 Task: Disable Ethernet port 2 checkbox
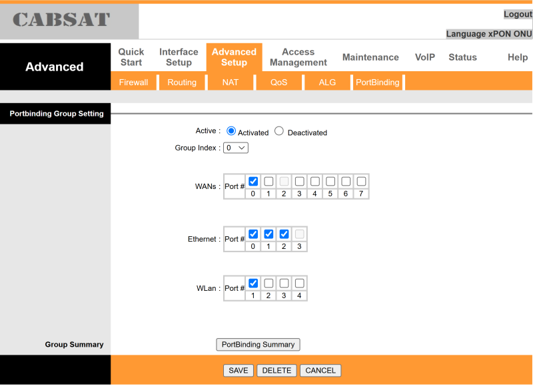tap(284, 234)
